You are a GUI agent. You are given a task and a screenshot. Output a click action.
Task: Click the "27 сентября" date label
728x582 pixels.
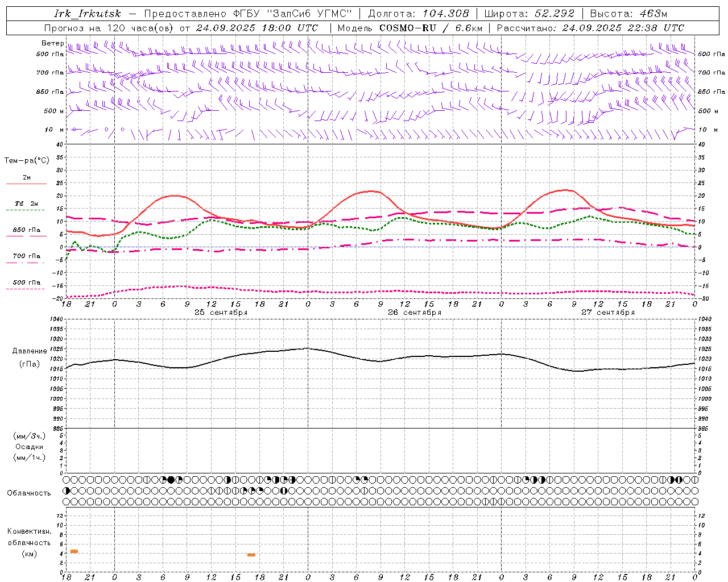[x=608, y=313]
